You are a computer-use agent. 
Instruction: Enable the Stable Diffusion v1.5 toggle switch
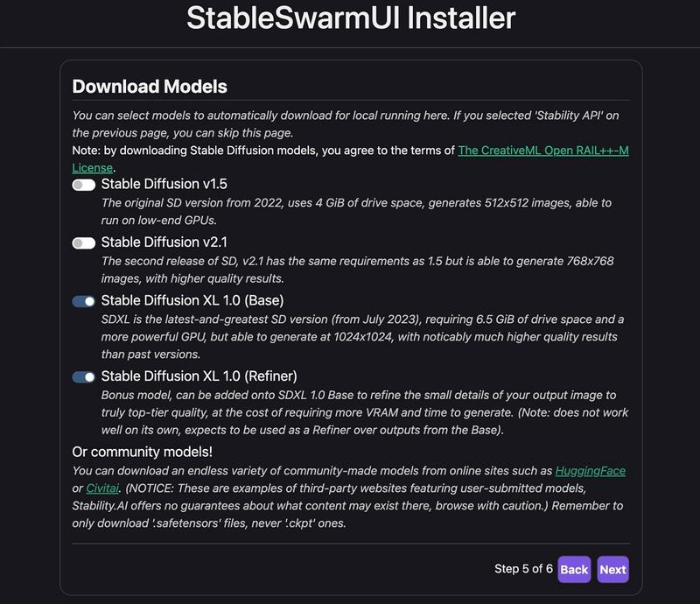(x=84, y=185)
